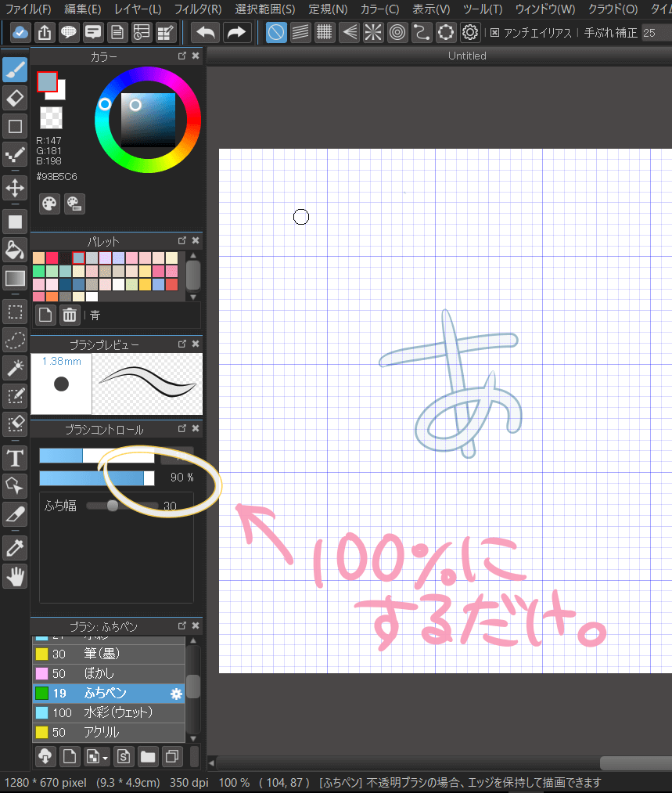Adjust the ふち幅 slider handle

point(112,506)
